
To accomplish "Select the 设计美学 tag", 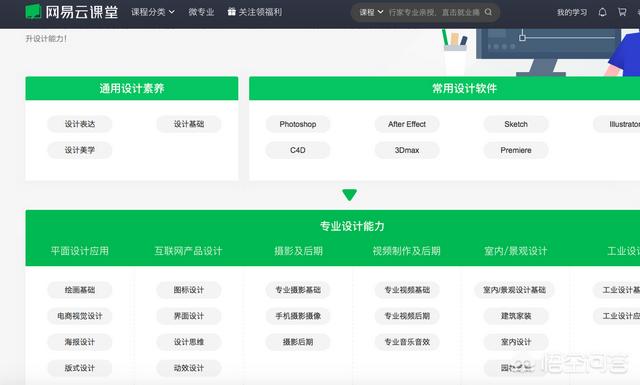I will pos(80,150).
